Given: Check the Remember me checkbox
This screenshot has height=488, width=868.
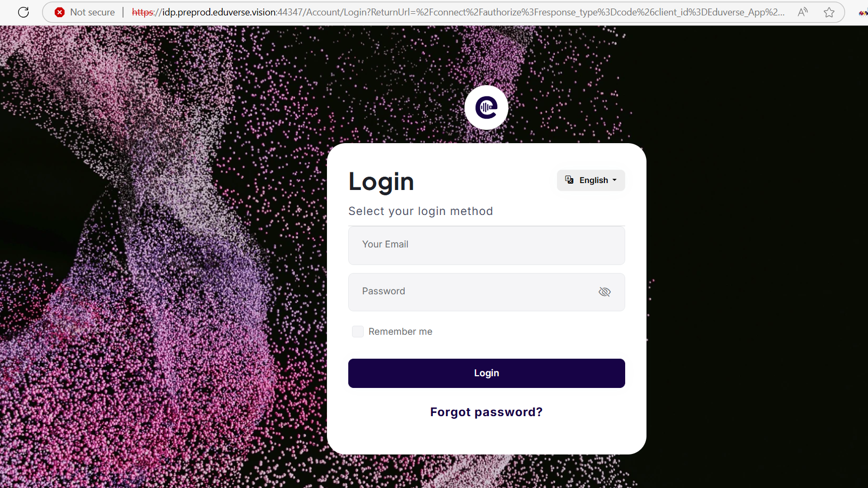Looking at the screenshot, I should pyautogui.click(x=358, y=332).
